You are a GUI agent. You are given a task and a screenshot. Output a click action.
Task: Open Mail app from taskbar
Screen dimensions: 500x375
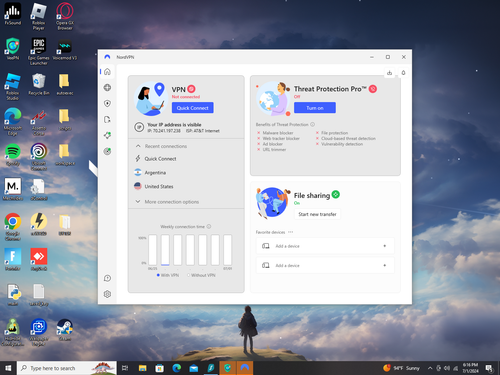tap(194, 368)
